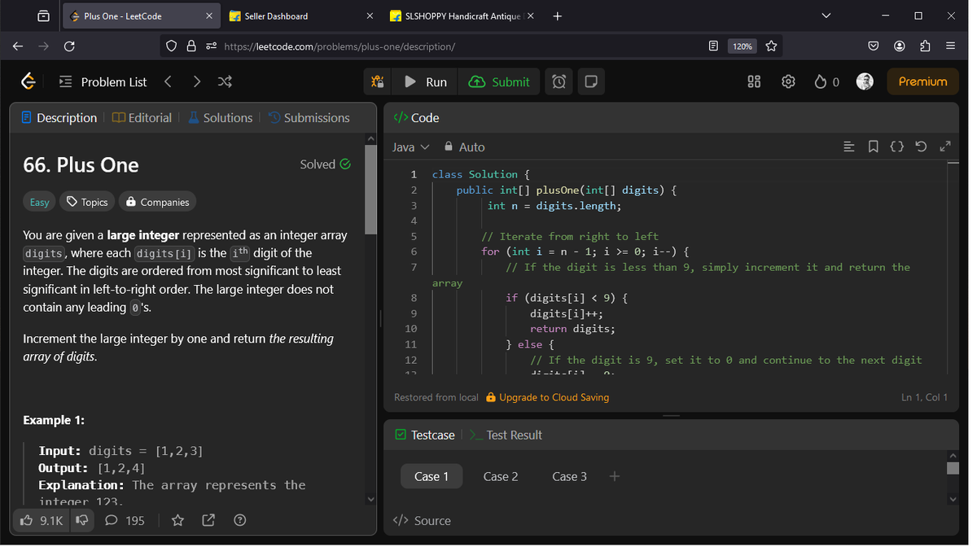Viewport: 977px width, 560px height.
Task: Click the curly braces snippet icon
Action: 896,147
